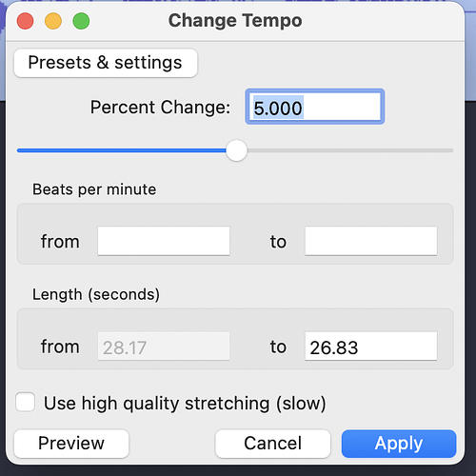Screen dimensions: 476x476
Task: Click the Percent Change input field
Action: pos(315,107)
